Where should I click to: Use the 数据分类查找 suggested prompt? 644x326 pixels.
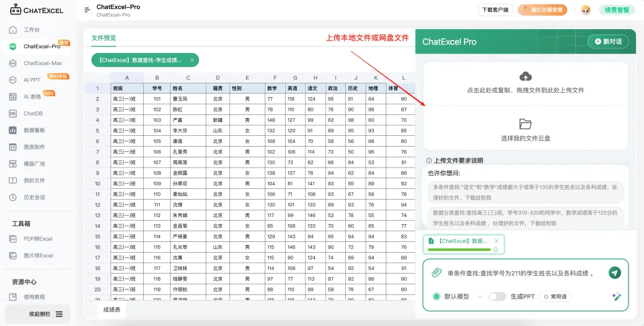(525, 217)
